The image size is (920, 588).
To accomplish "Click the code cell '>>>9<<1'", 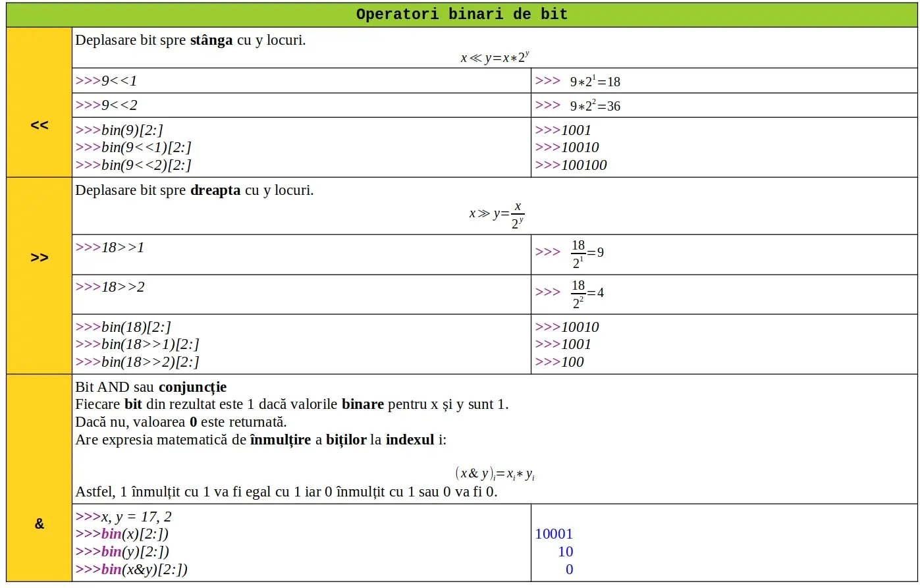I will pyautogui.click(x=302, y=80).
